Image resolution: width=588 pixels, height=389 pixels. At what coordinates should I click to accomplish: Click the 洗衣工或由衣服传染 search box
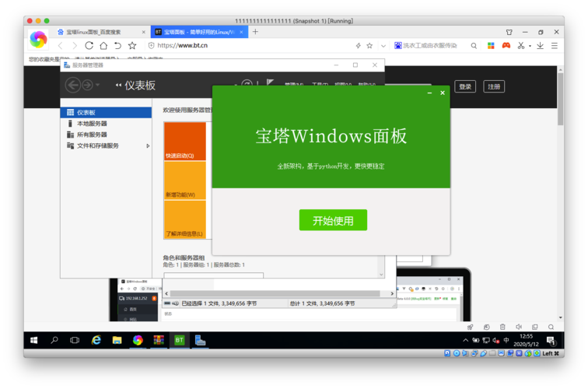coord(431,46)
